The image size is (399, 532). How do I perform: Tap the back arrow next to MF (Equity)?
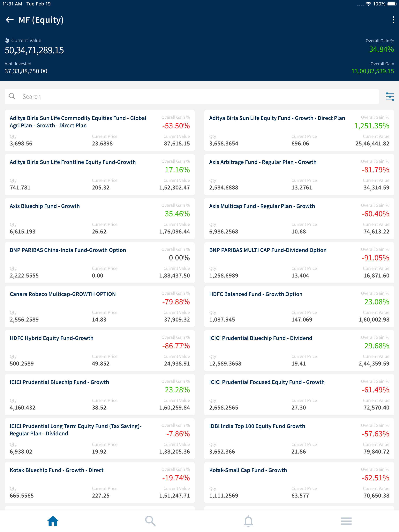[x=9, y=20]
